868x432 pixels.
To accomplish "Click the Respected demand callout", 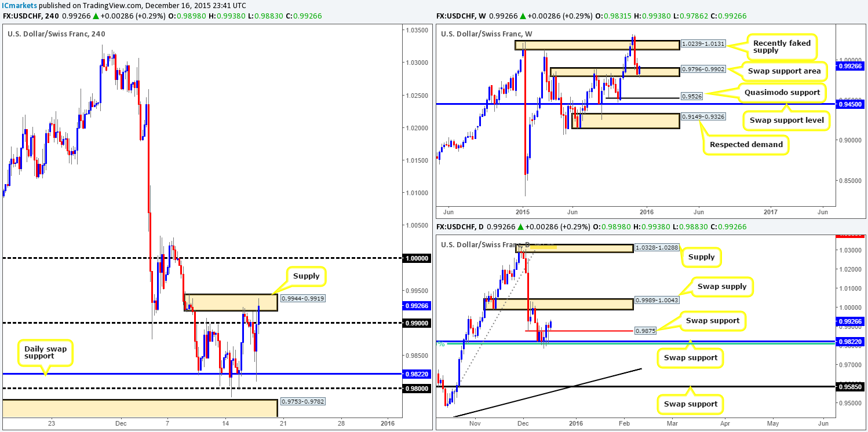I will click(x=746, y=145).
